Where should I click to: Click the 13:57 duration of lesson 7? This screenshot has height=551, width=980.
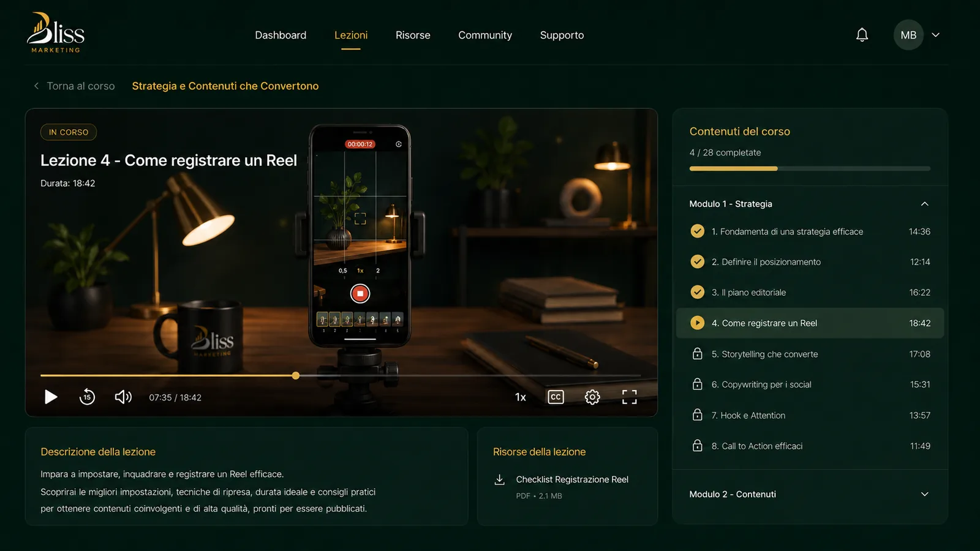tap(919, 415)
